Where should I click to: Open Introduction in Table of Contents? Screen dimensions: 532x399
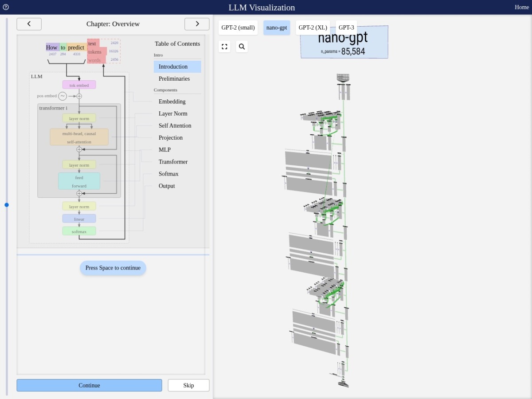coord(177,66)
